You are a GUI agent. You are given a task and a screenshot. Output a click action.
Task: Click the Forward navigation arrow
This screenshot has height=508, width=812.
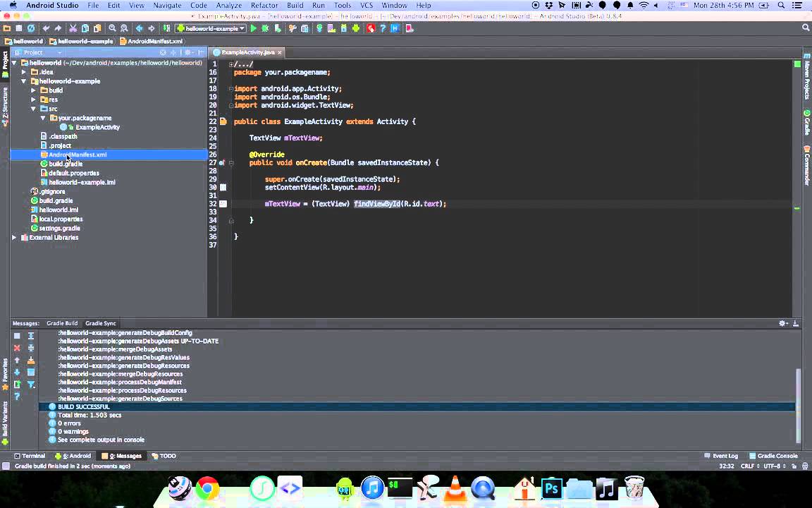pyautogui.click(x=152, y=28)
